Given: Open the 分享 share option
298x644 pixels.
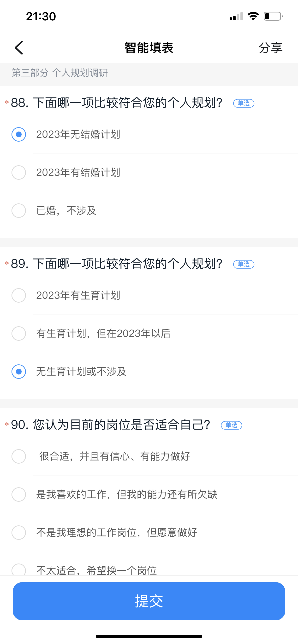Looking at the screenshot, I should [x=270, y=48].
